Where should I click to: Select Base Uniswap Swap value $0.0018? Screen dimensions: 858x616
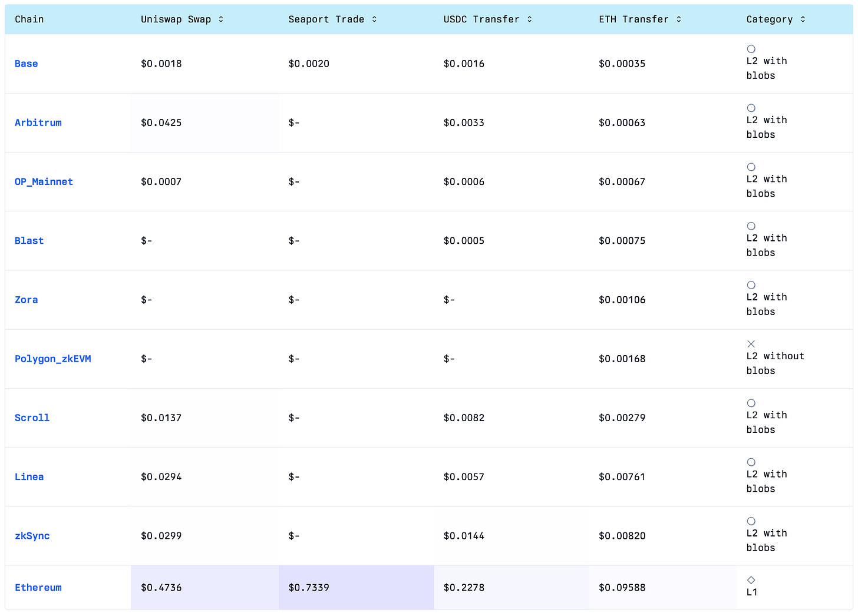coord(161,64)
